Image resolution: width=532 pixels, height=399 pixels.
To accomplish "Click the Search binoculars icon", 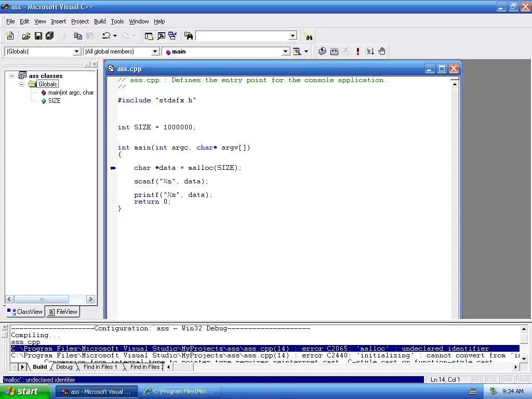I will (308, 36).
